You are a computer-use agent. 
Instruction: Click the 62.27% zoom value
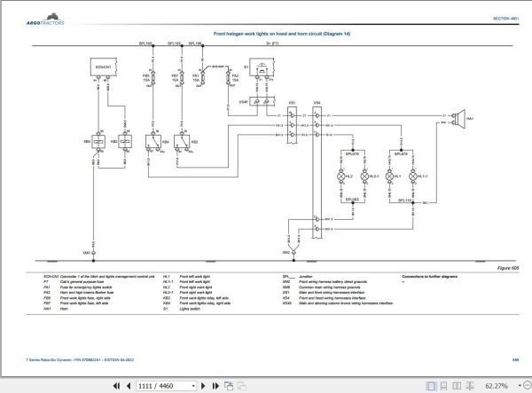click(x=497, y=386)
